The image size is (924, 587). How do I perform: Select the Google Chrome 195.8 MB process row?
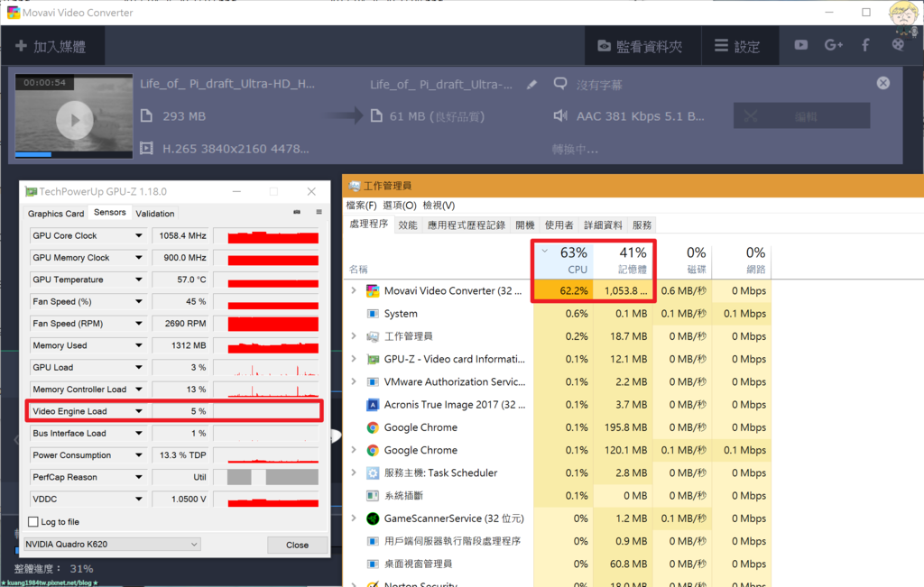coord(557,427)
